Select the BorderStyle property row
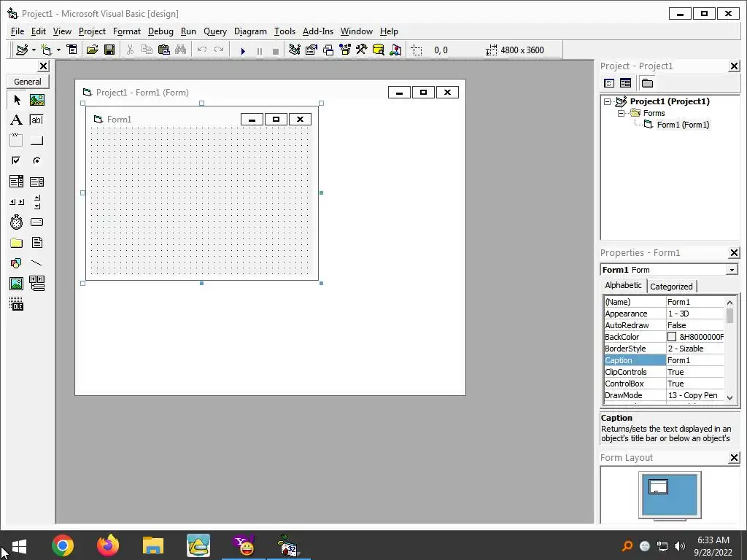The width and height of the screenshot is (747, 560). pos(664,349)
